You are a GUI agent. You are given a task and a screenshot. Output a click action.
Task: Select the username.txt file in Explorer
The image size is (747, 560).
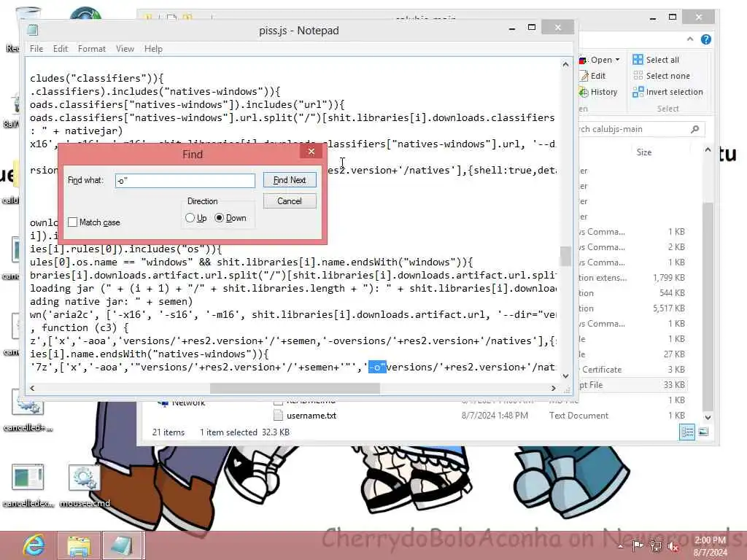pos(311,416)
